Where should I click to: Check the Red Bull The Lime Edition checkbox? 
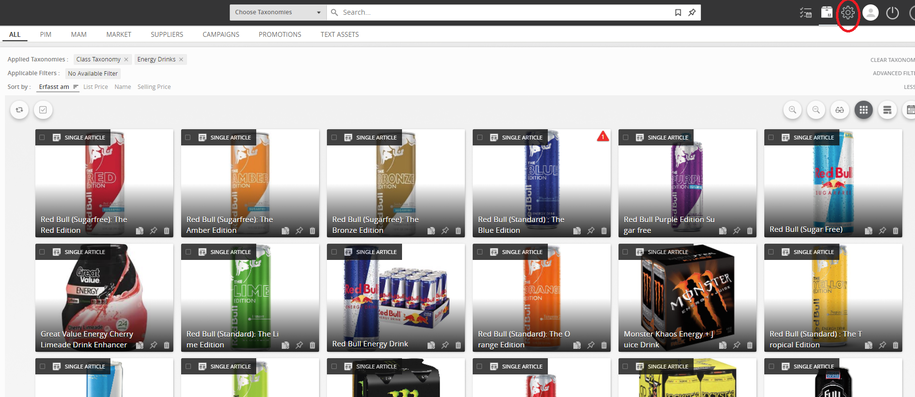click(188, 252)
